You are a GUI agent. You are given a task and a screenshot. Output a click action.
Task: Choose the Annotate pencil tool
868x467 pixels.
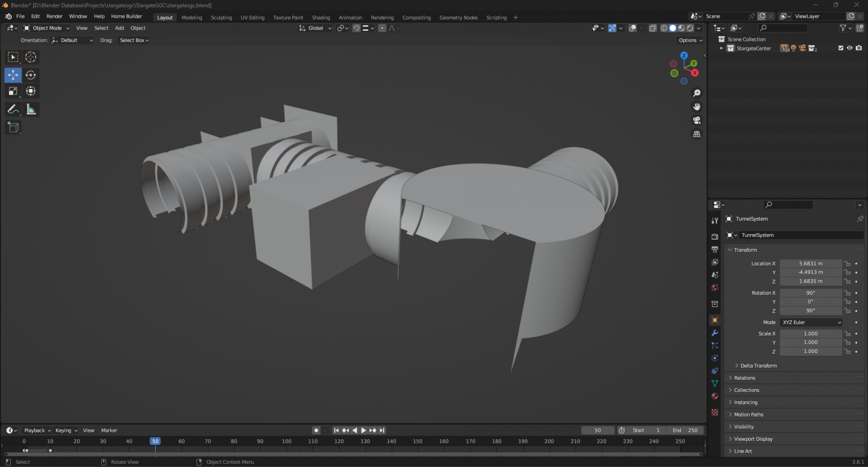pyautogui.click(x=13, y=109)
